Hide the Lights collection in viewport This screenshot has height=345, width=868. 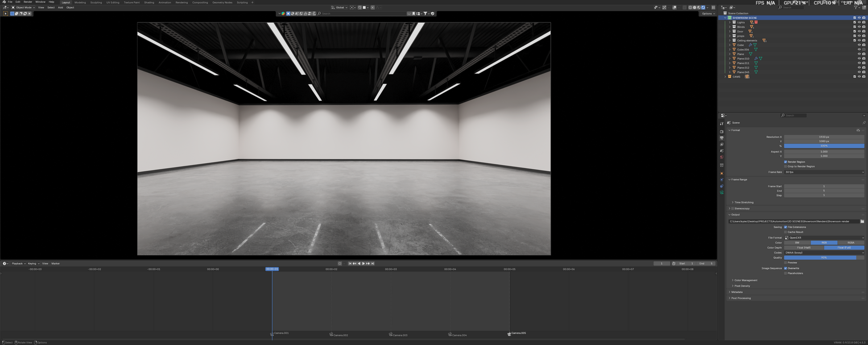pyautogui.click(x=859, y=22)
